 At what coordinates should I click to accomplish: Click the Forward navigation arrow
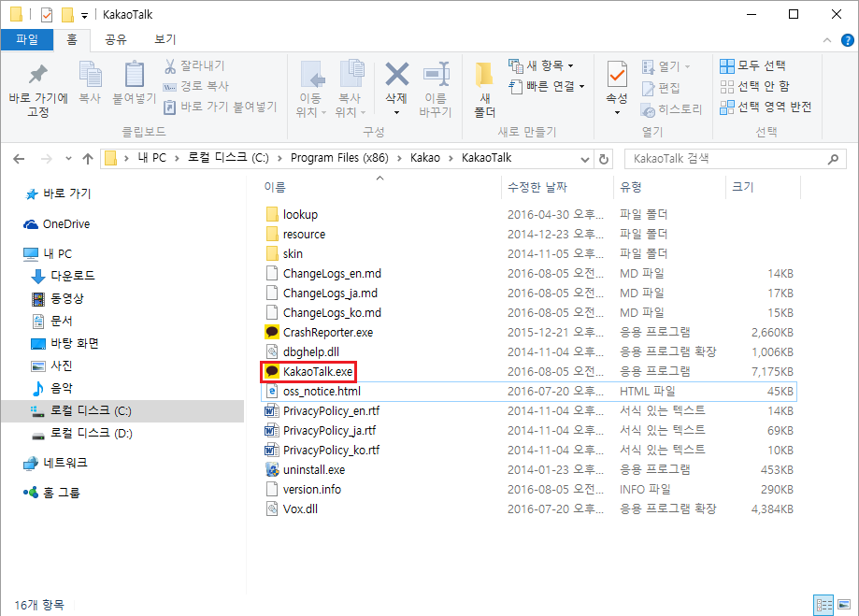(47, 159)
